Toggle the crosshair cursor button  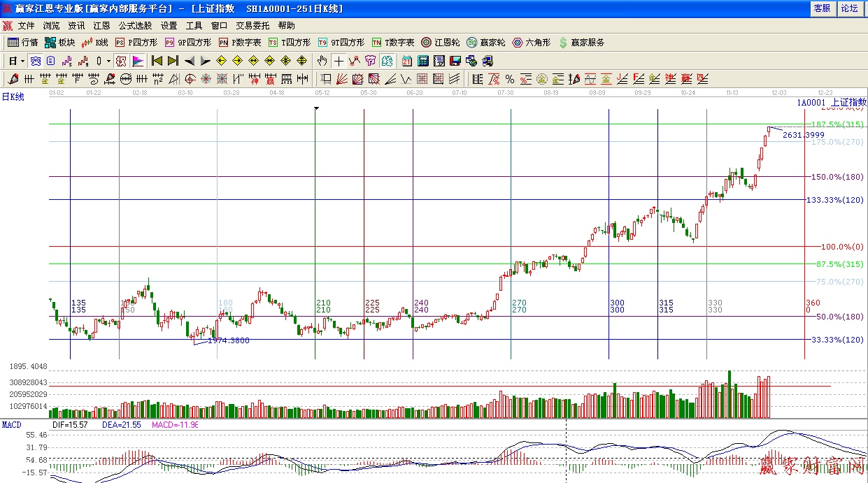click(x=339, y=61)
